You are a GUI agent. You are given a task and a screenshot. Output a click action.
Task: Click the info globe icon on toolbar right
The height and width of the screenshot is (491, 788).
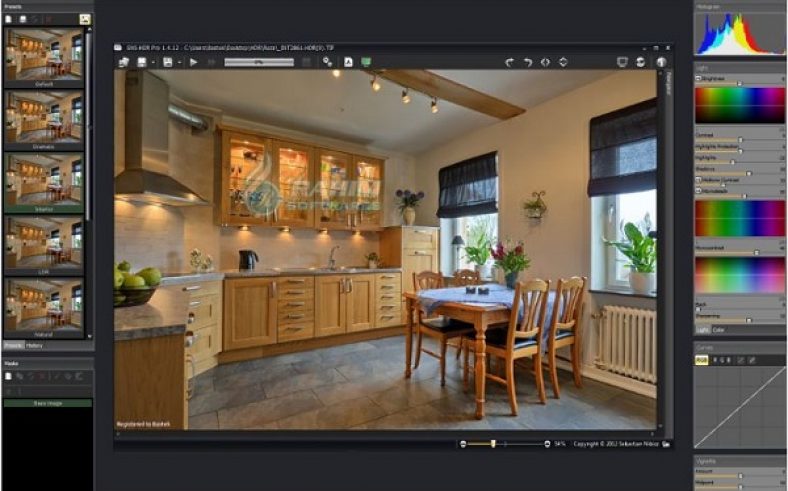pos(661,62)
